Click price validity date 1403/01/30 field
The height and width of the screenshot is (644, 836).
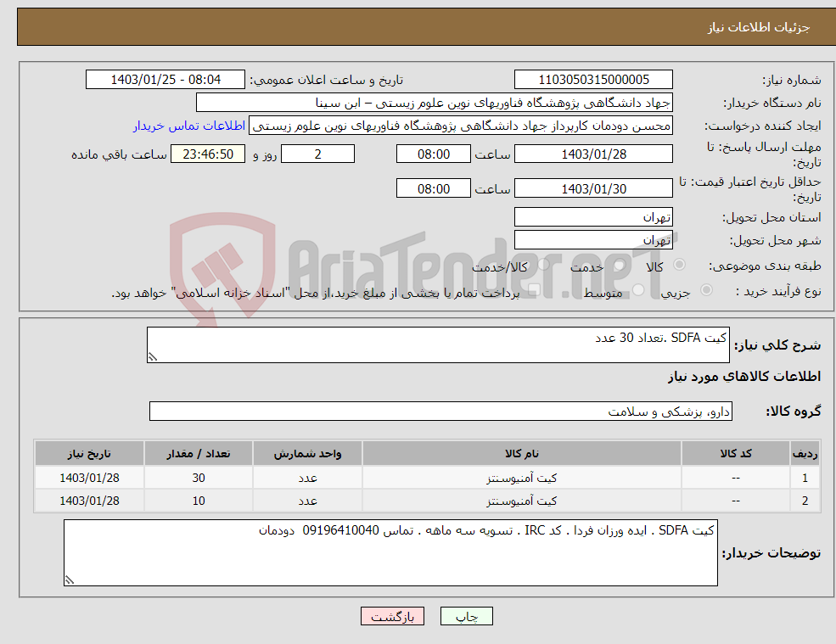[x=593, y=188]
